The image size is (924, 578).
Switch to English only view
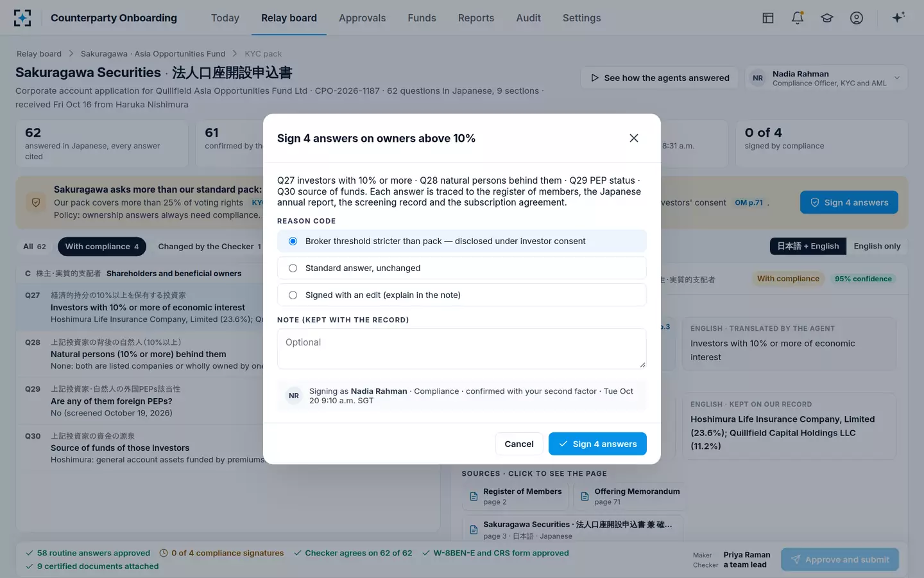point(877,246)
